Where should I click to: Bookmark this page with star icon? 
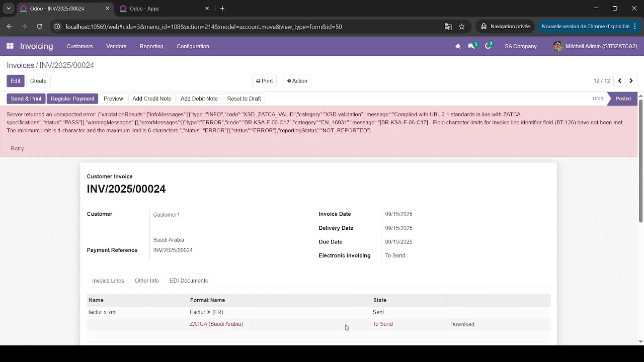462,27
